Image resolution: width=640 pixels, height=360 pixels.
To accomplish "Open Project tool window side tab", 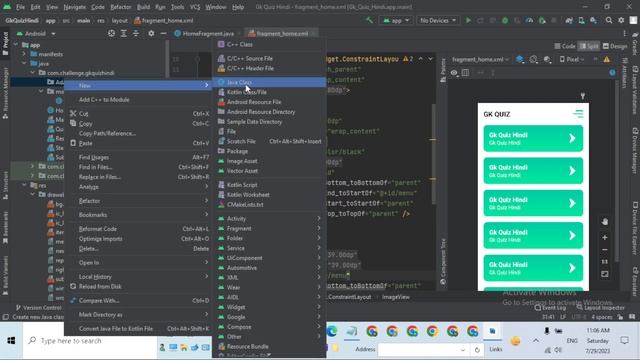I will pyautogui.click(x=5, y=43).
